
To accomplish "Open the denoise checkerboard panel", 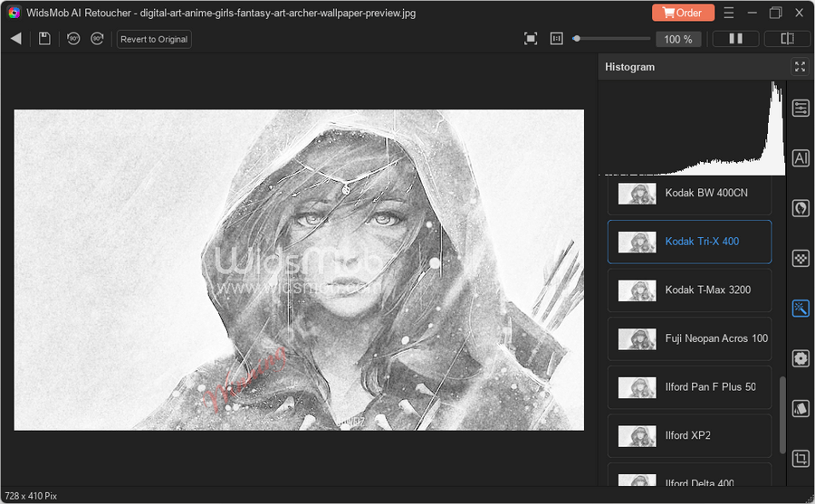I will [x=801, y=258].
